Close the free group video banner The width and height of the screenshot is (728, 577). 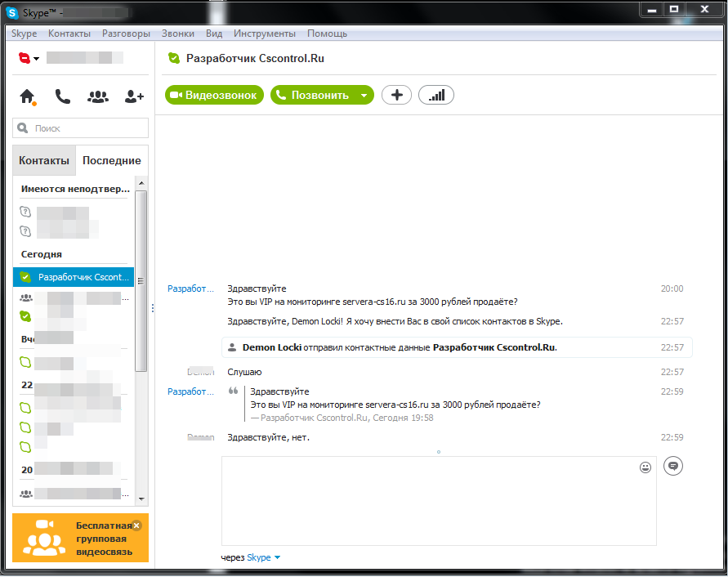(x=136, y=526)
